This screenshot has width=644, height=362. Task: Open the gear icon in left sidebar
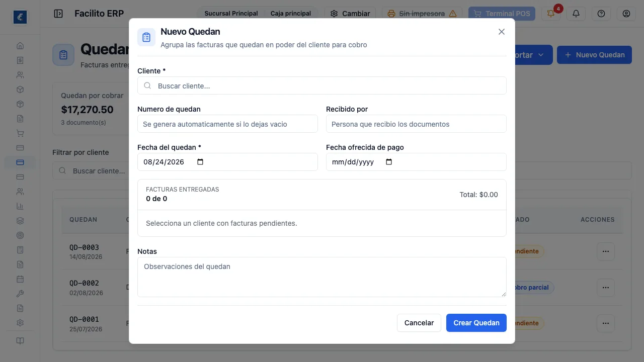coord(20,323)
